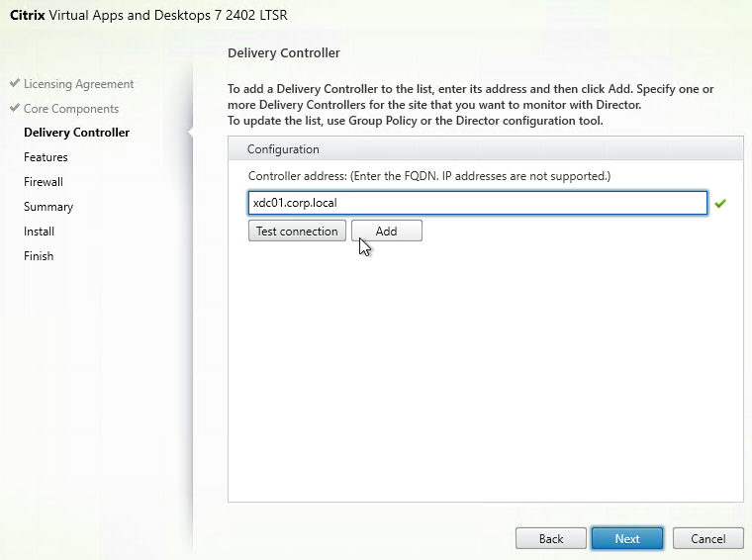
Task: Select the Delivery Controller step
Action: [x=77, y=133]
